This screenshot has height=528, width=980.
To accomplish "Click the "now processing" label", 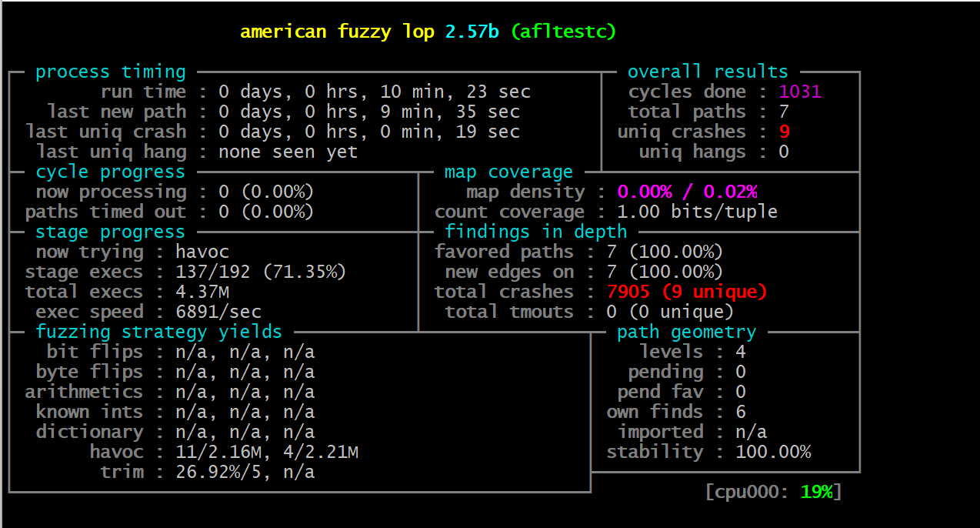I will point(112,192).
